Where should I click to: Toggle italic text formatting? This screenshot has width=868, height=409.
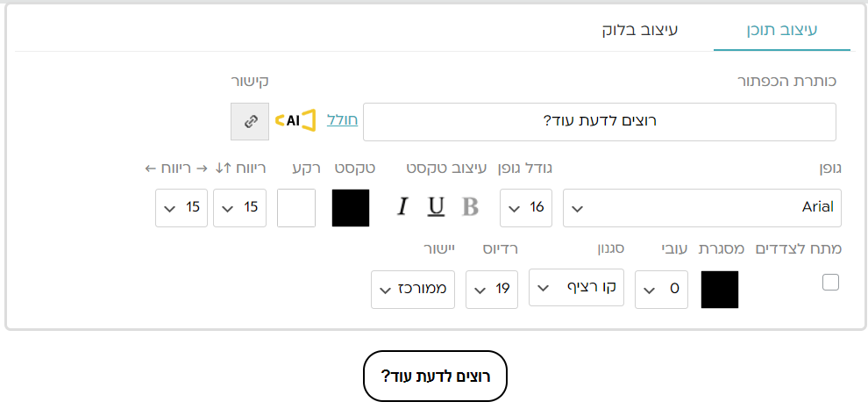pos(402,207)
